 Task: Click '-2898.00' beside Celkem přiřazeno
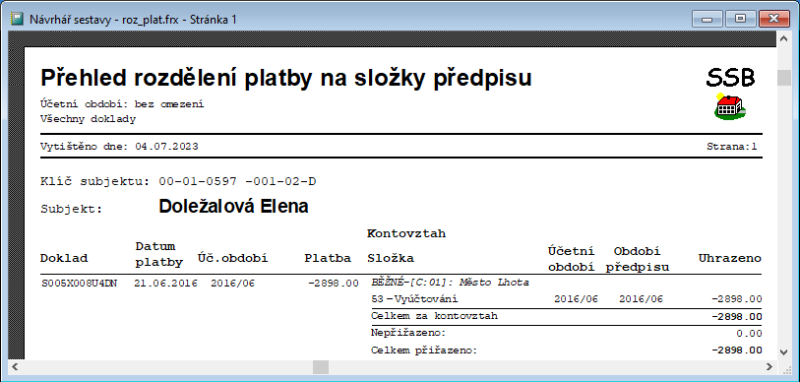point(737,350)
